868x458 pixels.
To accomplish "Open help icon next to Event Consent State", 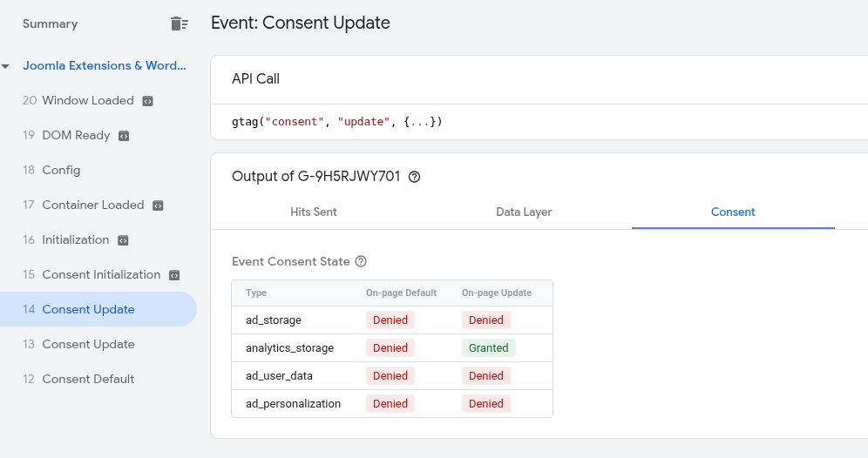I will [x=361, y=261].
